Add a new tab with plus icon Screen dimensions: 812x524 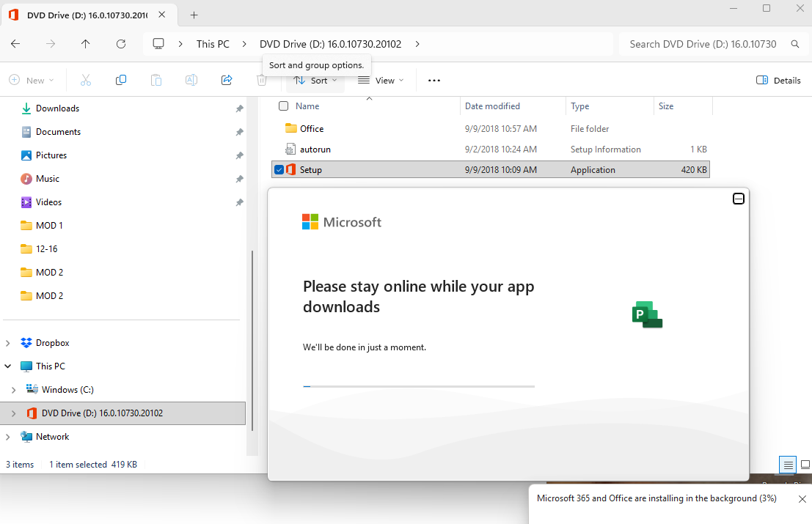(x=194, y=15)
